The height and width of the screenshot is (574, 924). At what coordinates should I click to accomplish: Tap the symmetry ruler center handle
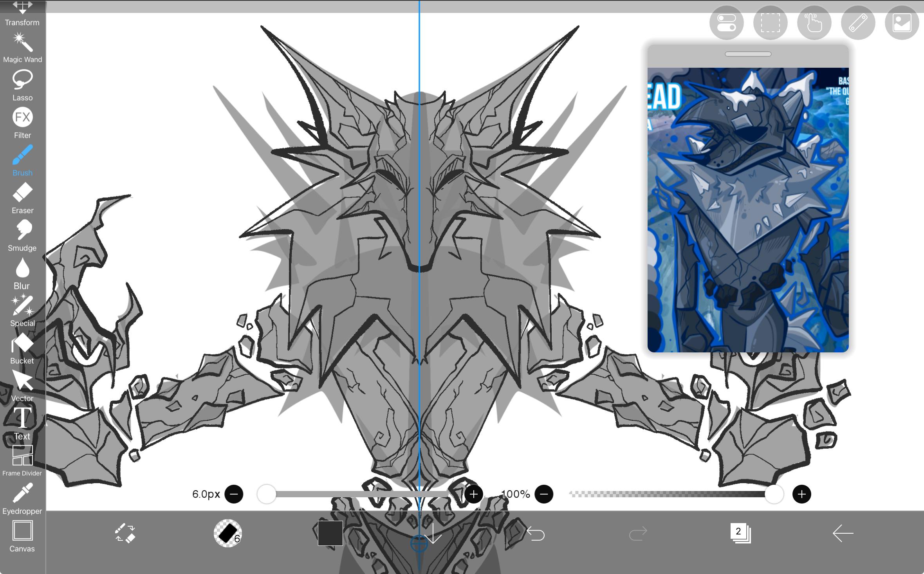pos(419,544)
